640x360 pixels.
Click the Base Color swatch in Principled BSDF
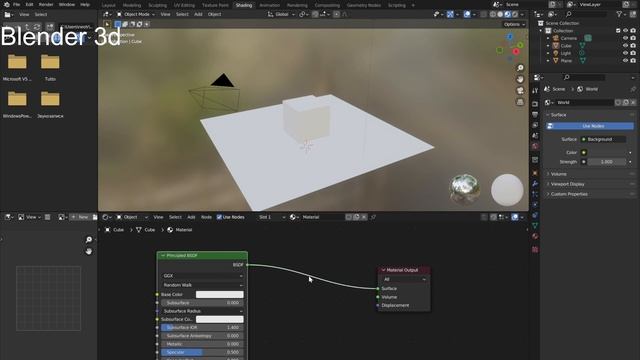tap(220, 294)
